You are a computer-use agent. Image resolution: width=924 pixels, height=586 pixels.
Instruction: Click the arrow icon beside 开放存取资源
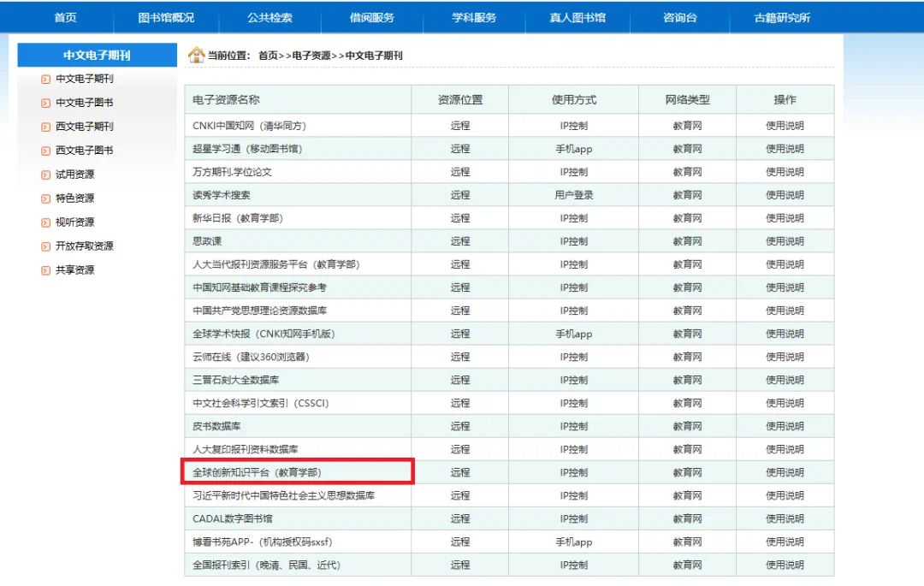[x=46, y=246]
